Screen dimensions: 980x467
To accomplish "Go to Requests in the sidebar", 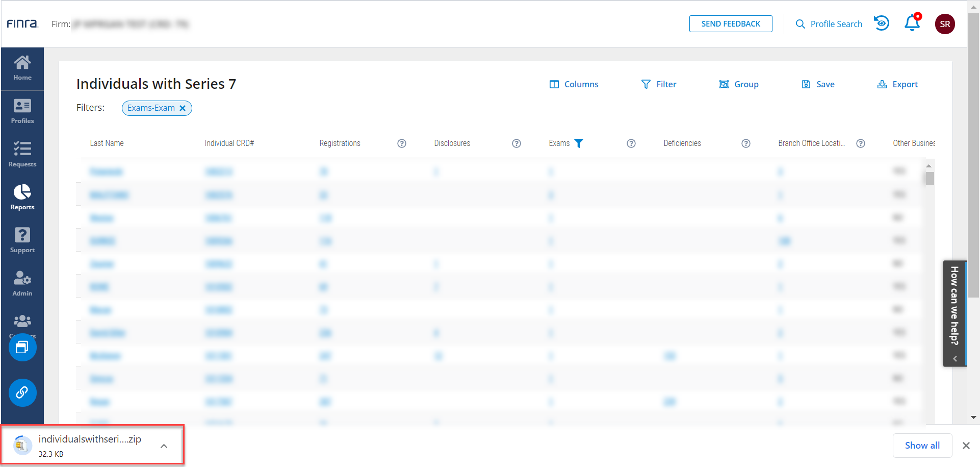I will point(22,154).
